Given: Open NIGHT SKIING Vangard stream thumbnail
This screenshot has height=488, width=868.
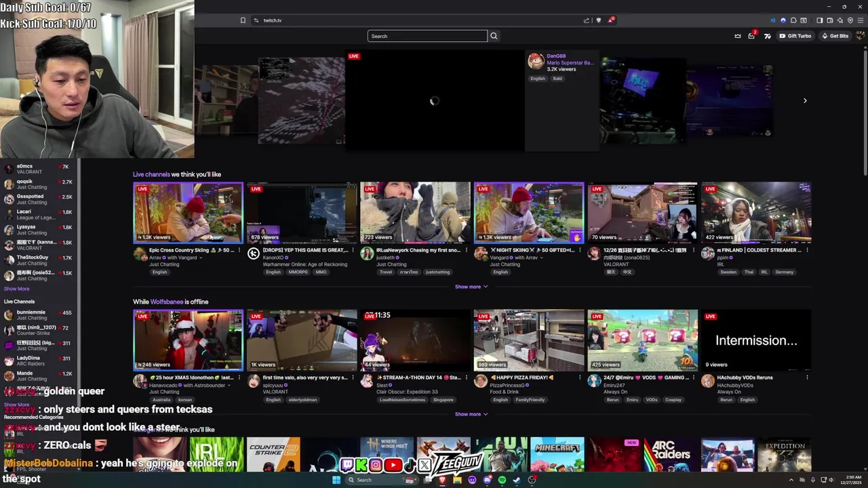Looking at the screenshot, I should (529, 212).
